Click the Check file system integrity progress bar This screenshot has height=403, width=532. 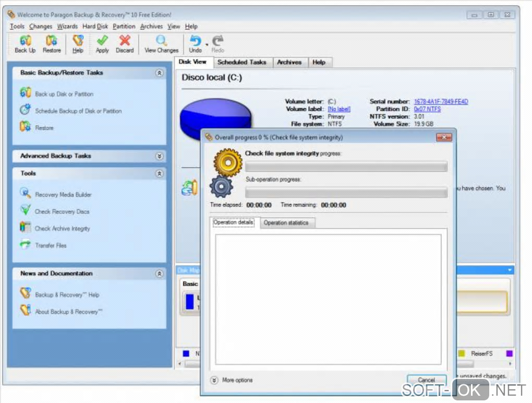point(346,167)
